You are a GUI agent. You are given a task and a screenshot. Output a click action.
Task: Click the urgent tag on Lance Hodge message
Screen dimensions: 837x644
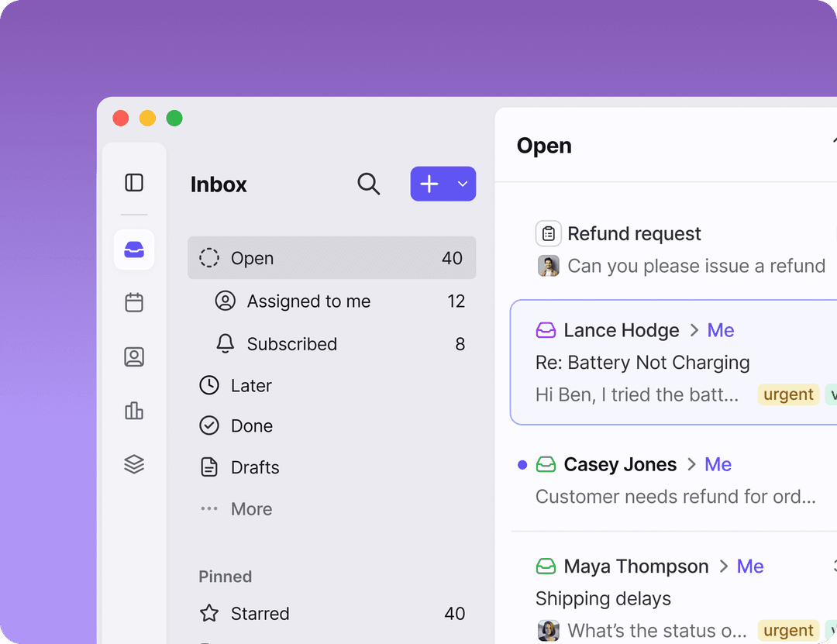tap(788, 394)
